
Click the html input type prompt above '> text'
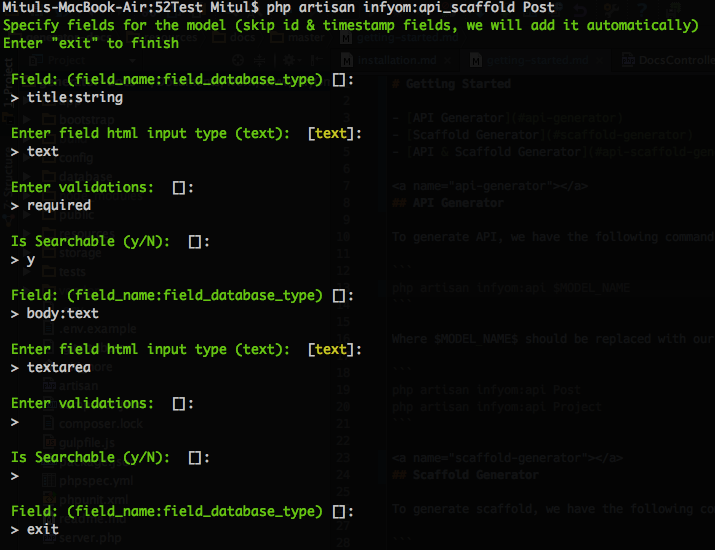point(186,134)
